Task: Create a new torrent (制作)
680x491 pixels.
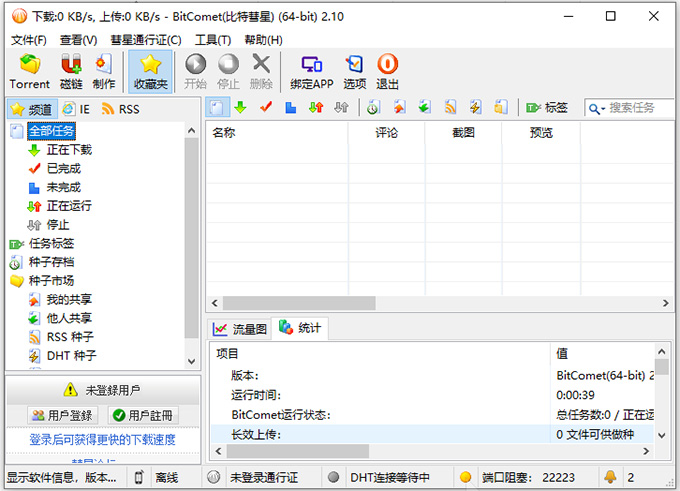Action: pos(104,72)
